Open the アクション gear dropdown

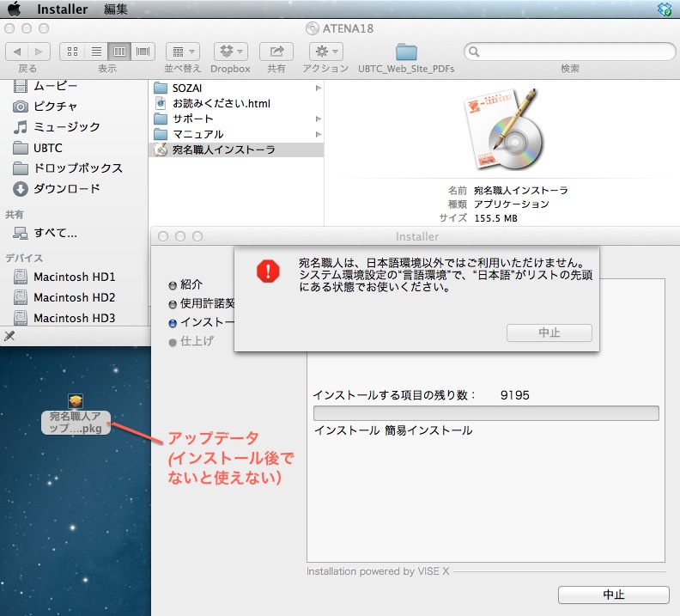click(x=325, y=52)
